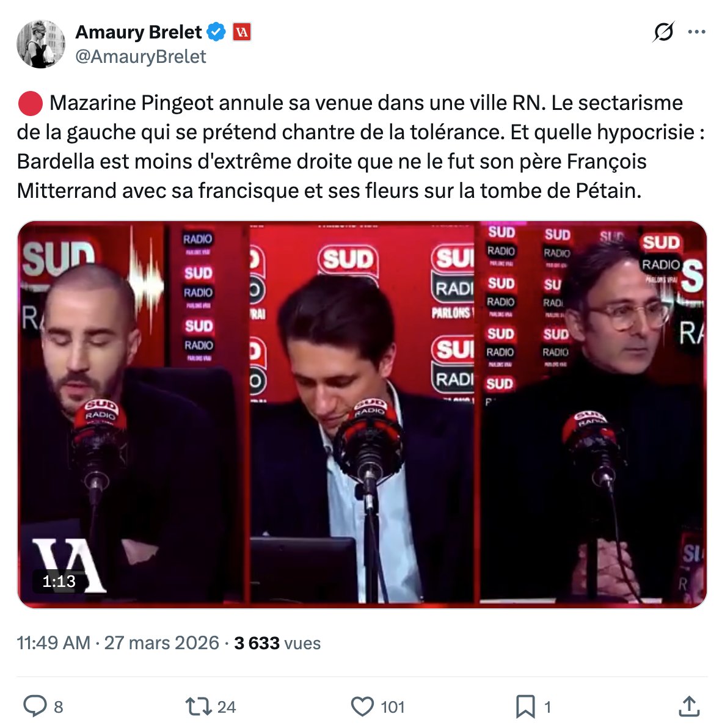
Task: Click the blue verified checkmark badge
Action: pyautogui.click(x=216, y=32)
